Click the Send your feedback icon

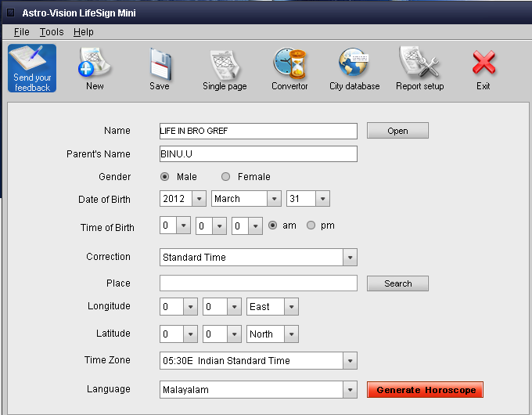32,68
